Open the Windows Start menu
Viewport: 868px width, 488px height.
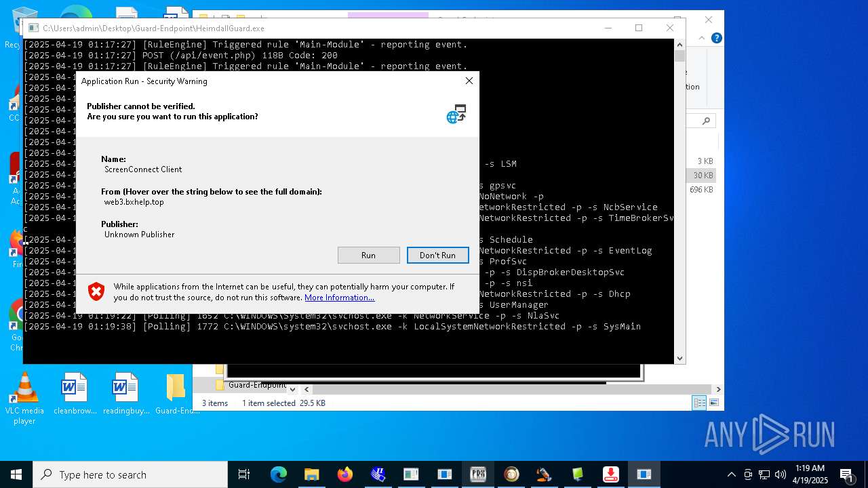point(16,474)
